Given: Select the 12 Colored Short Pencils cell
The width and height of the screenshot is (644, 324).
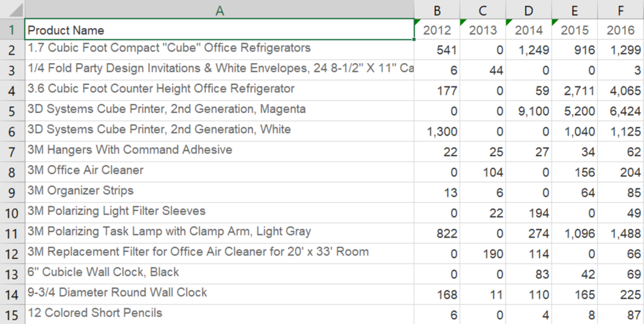Looking at the screenshot, I should pos(219,314).
